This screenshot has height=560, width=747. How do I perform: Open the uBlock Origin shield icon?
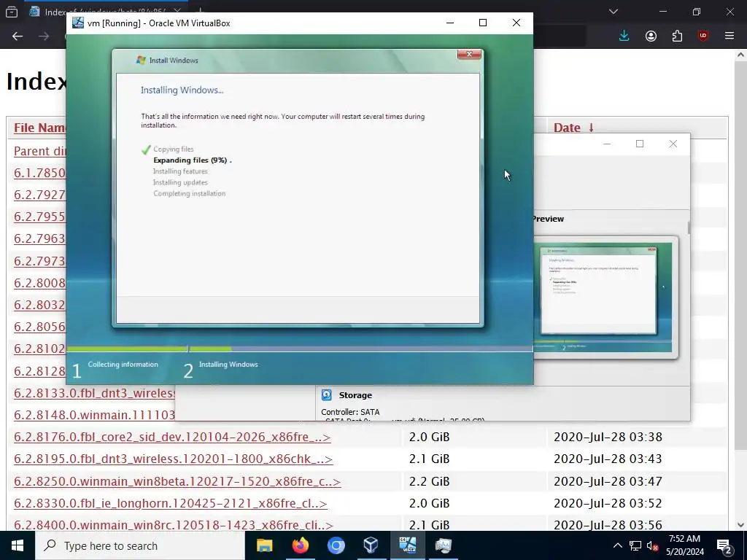pyautogui.click(x=703, y=36)
